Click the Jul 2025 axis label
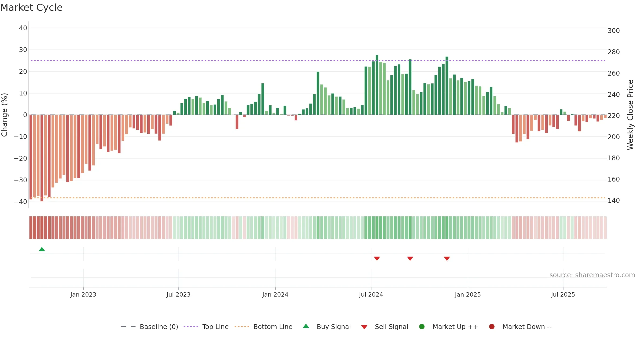Screen dimensions: 644x362 pyautogui.click(x=563, y=294)
